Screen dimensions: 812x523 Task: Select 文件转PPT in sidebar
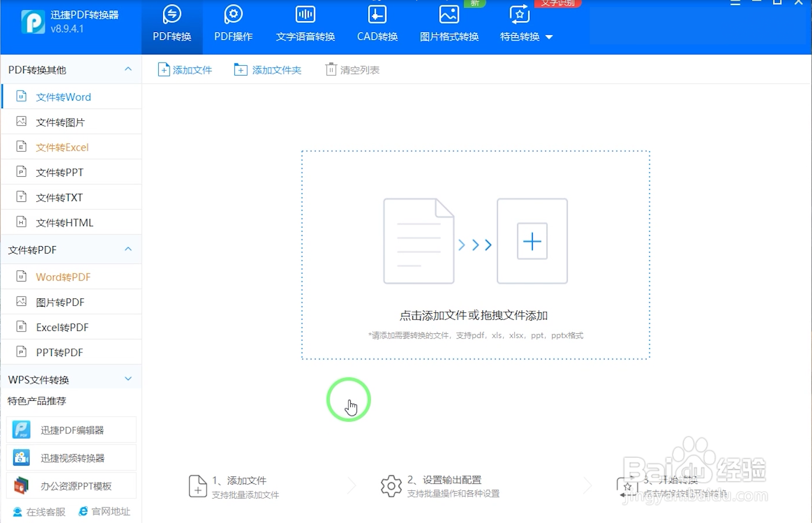(72, 172)
